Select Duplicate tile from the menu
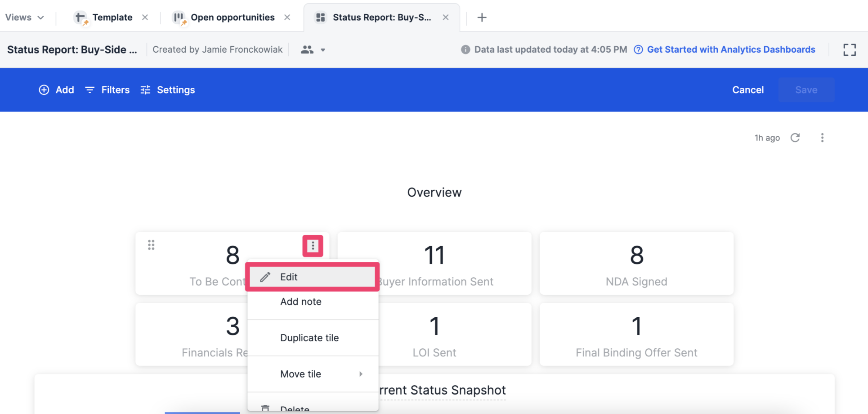Screen dimensions: 868x414 click(309, 337)
